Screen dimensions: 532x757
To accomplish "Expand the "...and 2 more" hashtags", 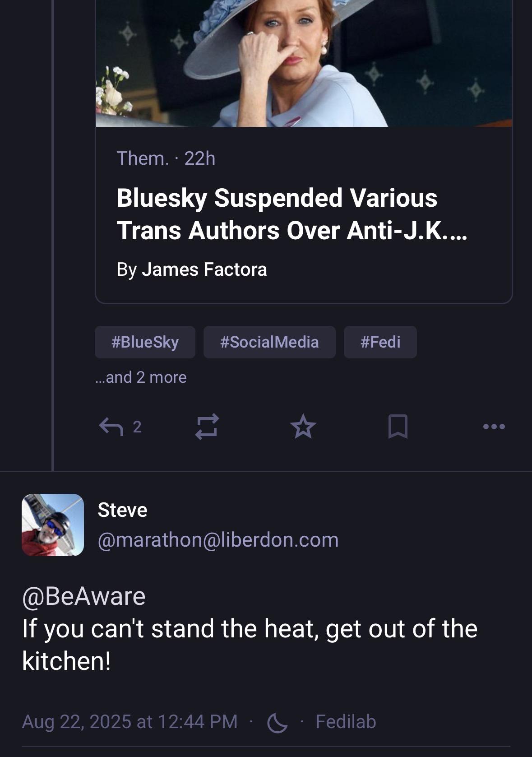I will coord(141,377).
